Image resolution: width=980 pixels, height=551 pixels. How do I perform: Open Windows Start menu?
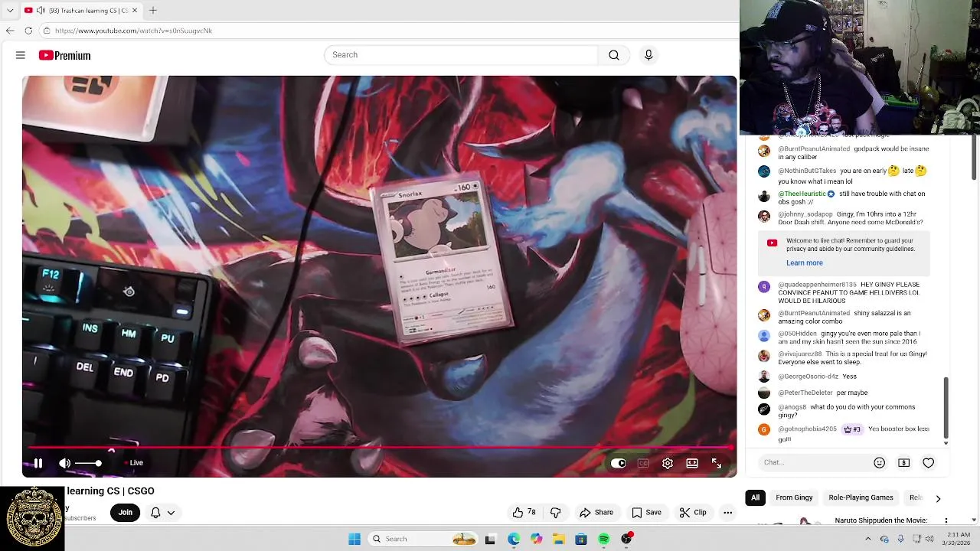click(354, 539)
